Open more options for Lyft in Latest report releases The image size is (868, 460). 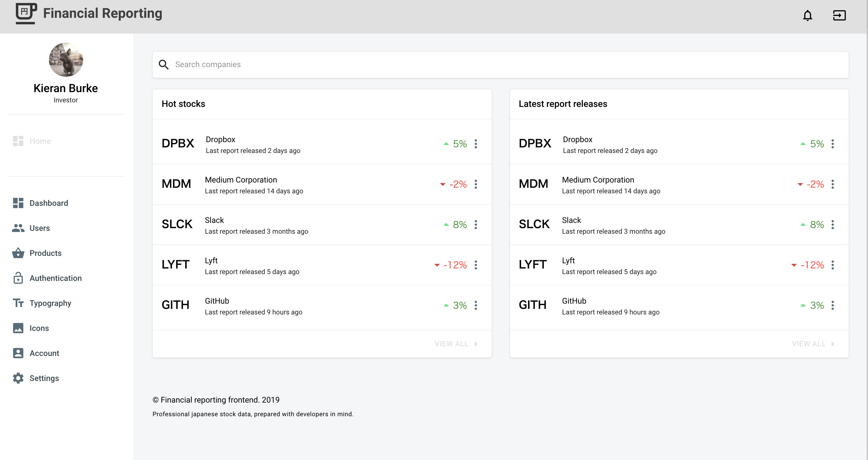833,265
